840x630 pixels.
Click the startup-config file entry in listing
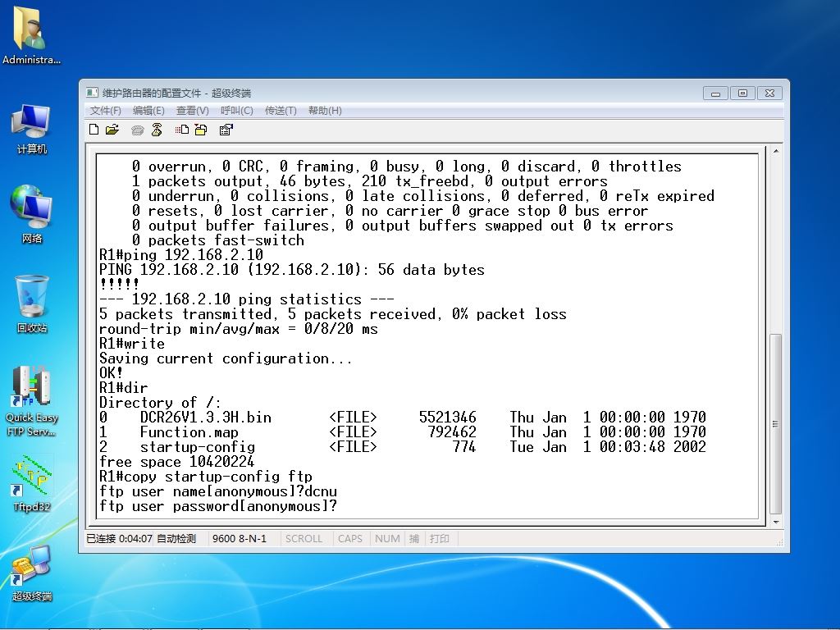click(x=197, y=447)
